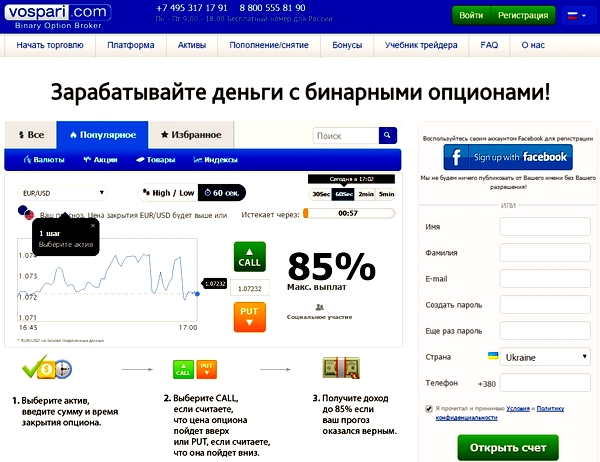Click the Facebook sign up icon
Viewport: 600px width, 462px height.
456,158
